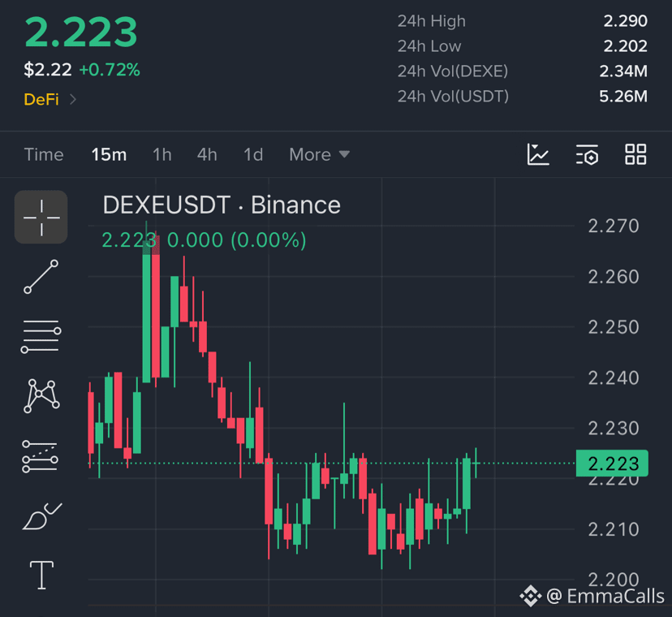Open the DeFi category link
Image resolution: width=672 pixels, height=617 pixels.
[41, 100]
